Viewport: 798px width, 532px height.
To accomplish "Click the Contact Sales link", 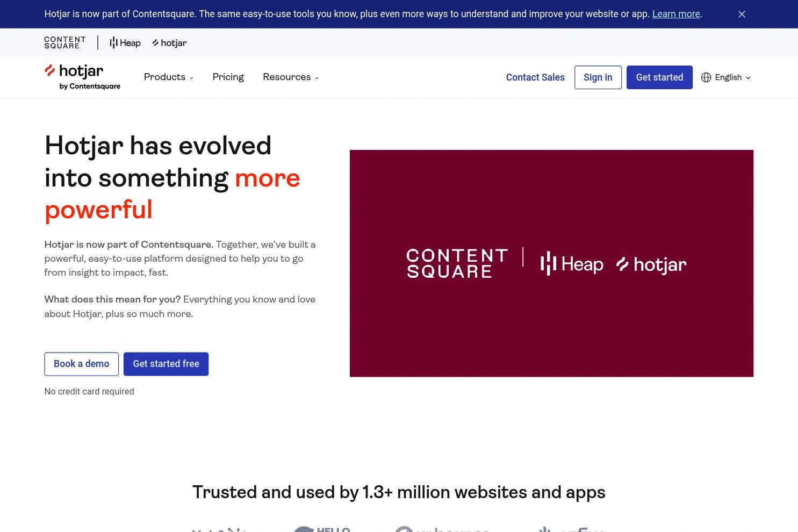I will point(535,77).
